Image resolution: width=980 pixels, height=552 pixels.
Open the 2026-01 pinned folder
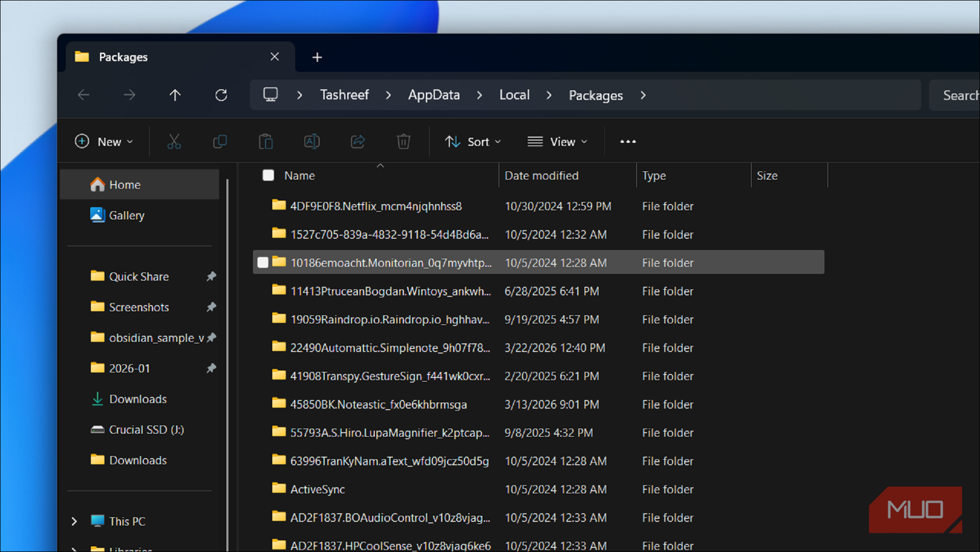point(130,368)
